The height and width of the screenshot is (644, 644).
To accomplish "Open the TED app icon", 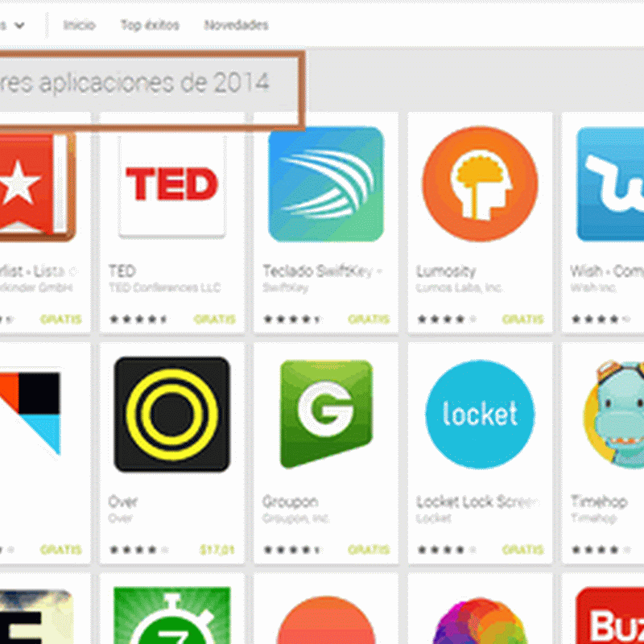I will click(171, 184).
